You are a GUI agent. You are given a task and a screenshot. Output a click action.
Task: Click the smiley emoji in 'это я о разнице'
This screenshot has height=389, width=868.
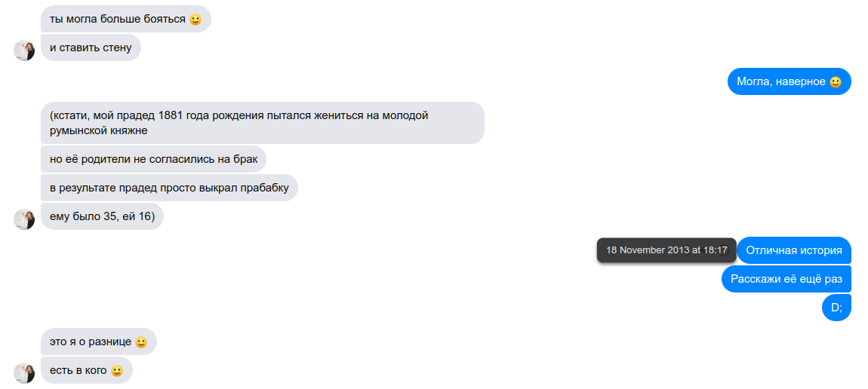click(141, 342)
